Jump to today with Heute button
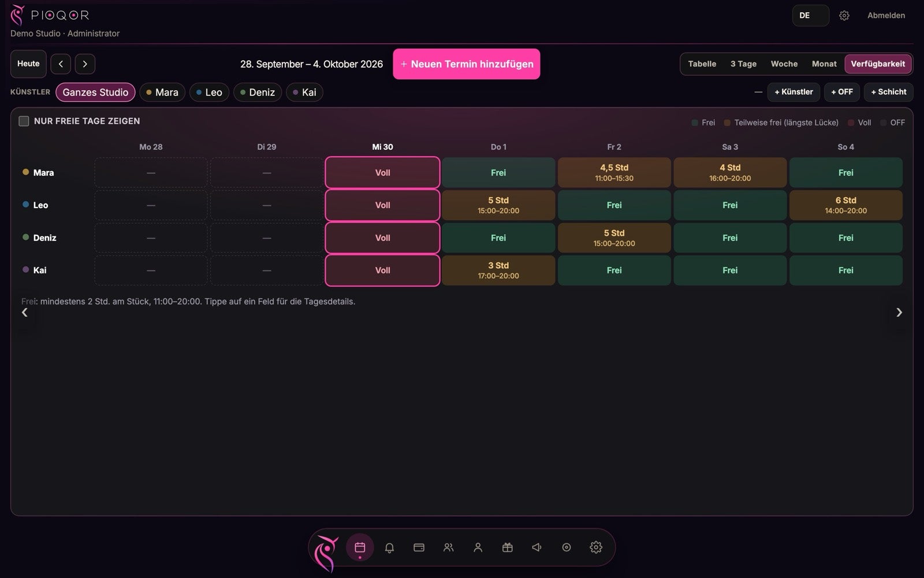 click(28, 64)
